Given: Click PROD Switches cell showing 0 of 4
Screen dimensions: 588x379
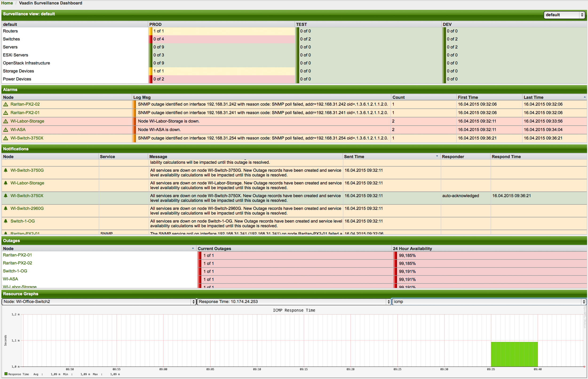Looking at the screenshot, I should click(x=222, y=39).
